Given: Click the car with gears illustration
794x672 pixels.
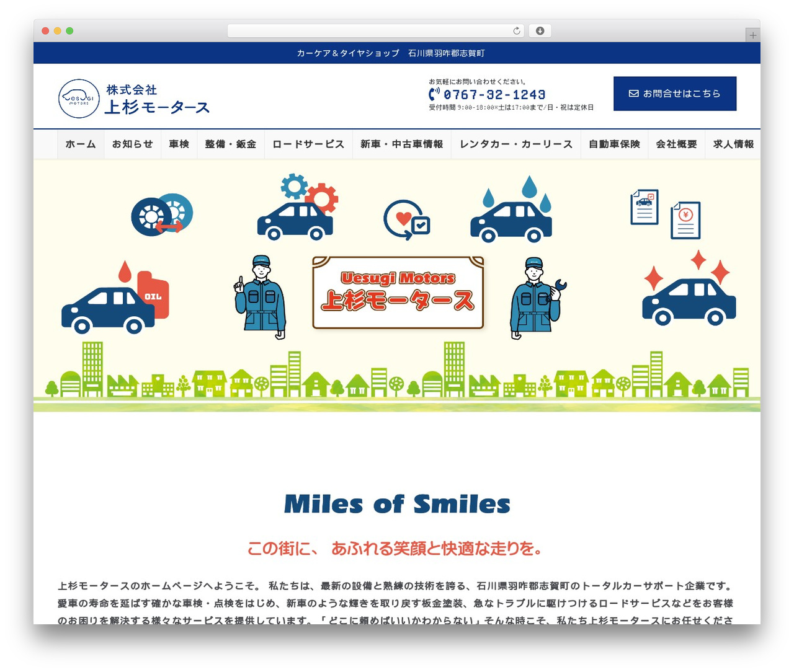Looking at the screenshot, I should tap(298, 206).
